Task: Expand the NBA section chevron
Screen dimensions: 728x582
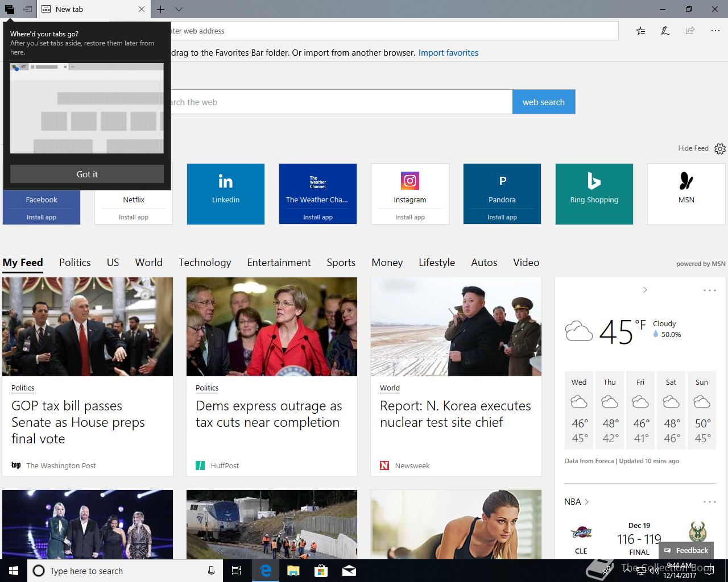Action: pos(587,502)
